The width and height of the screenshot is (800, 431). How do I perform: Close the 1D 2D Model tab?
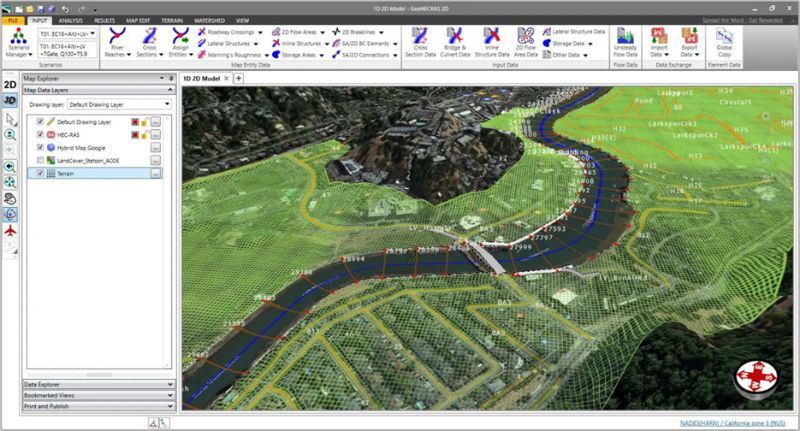[x=226, y=79]
